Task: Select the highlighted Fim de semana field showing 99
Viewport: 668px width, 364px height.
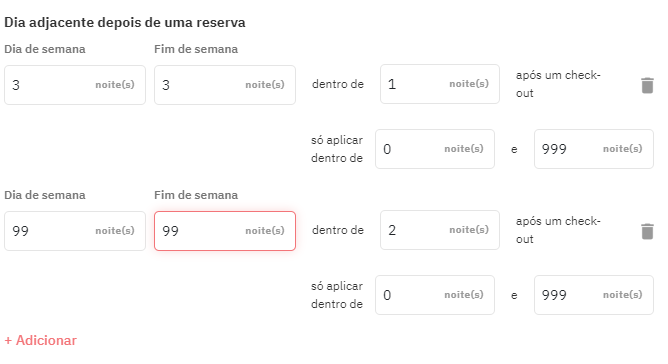Action: pyautogui.click(x=225, y=231)
